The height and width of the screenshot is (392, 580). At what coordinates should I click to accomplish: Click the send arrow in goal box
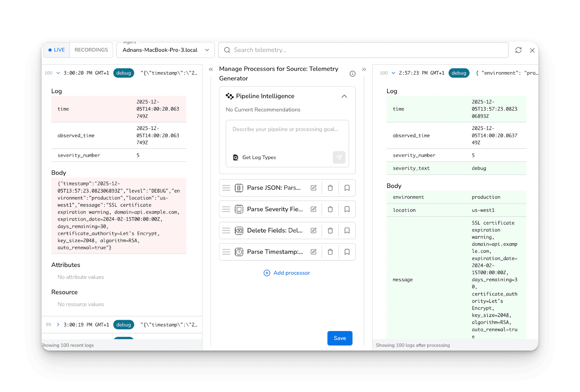tap(339, 157)
